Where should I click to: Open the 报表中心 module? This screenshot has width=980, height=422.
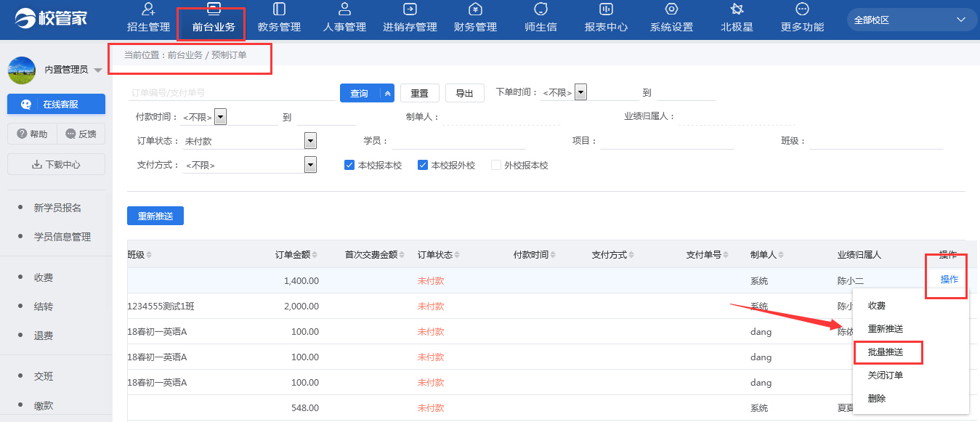(606, 18)
